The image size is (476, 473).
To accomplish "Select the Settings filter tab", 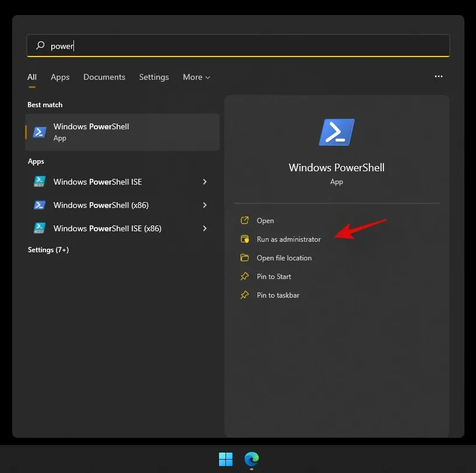I will (x=154, y=77).
